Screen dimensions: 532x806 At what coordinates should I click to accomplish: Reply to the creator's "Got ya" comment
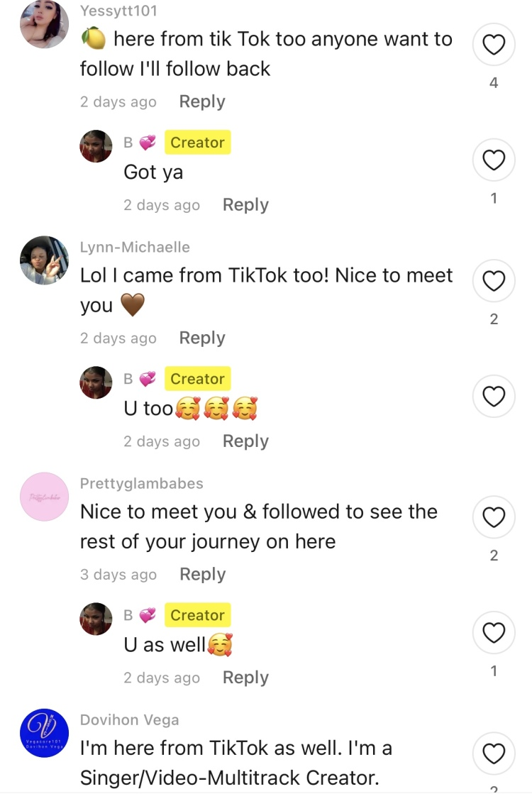coord(245,204)
